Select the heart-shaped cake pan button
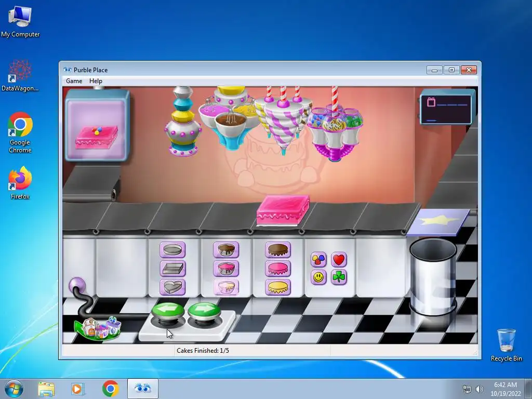Image resolution: width=532 pixels, height=399 pixels. (172, 287)
